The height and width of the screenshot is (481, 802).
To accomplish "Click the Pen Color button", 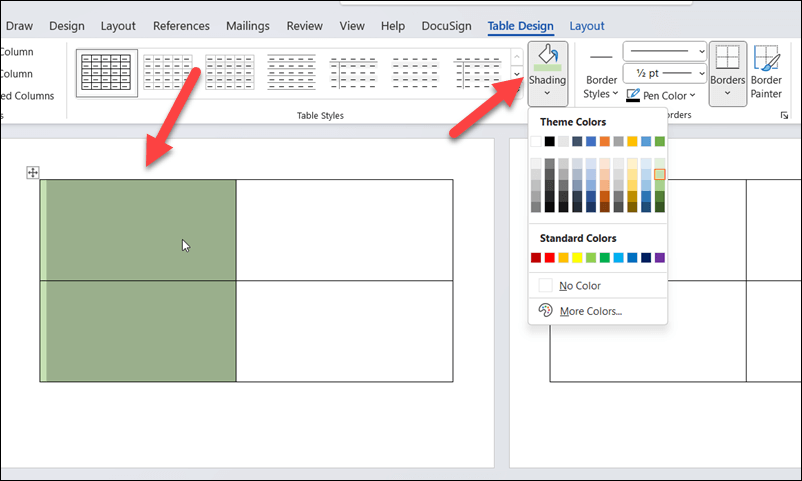I will tap(661, 95).
